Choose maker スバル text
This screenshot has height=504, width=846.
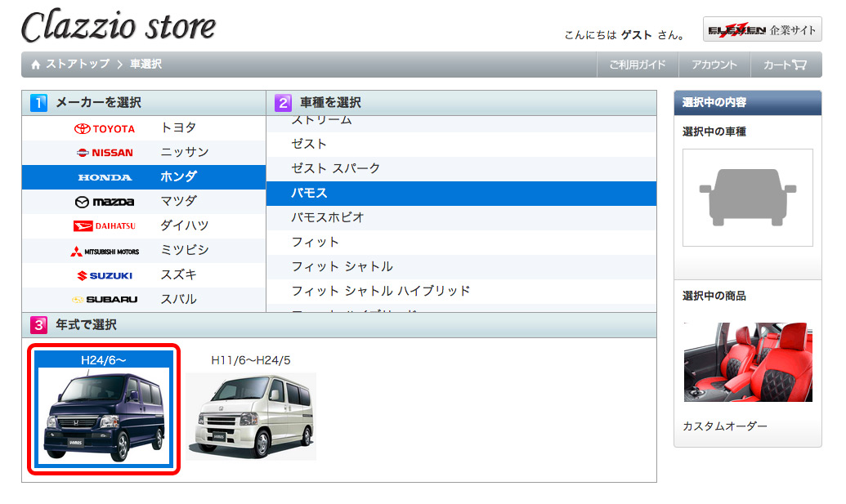178,299
